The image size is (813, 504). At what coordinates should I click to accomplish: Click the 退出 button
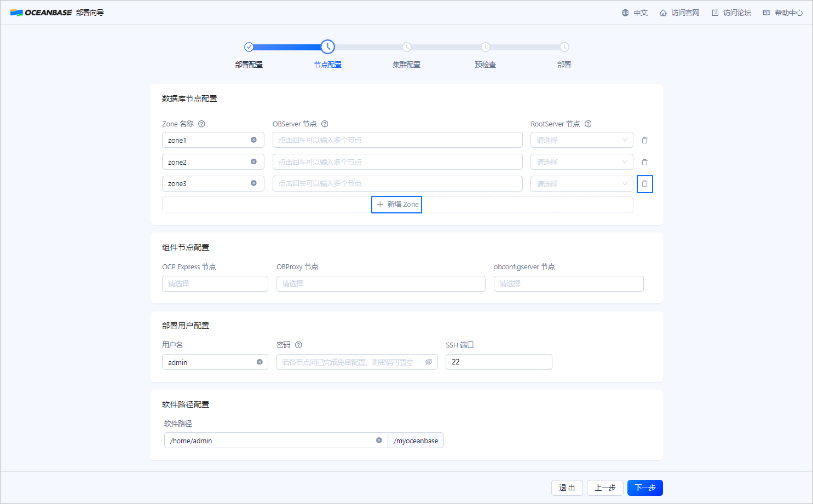567,488
